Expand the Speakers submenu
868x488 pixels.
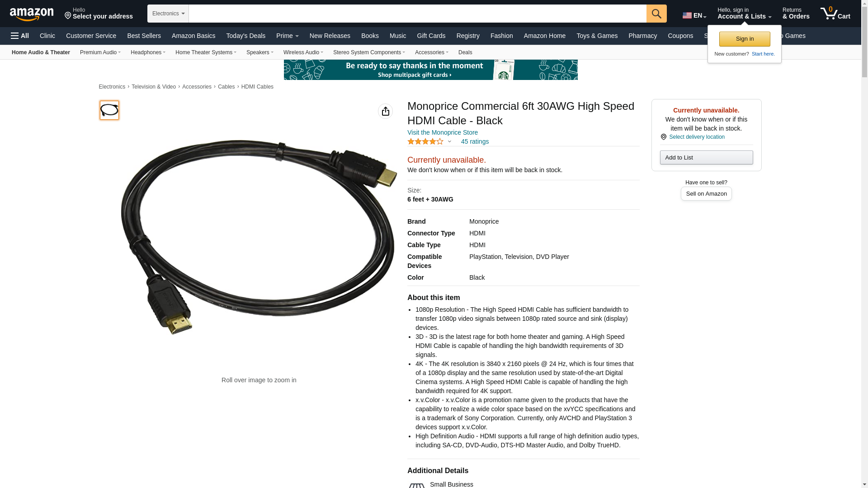(x=260, y=52)
